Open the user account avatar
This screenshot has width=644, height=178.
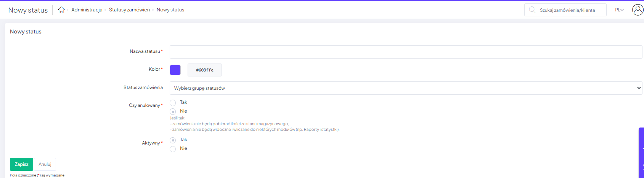click(638, 10)
